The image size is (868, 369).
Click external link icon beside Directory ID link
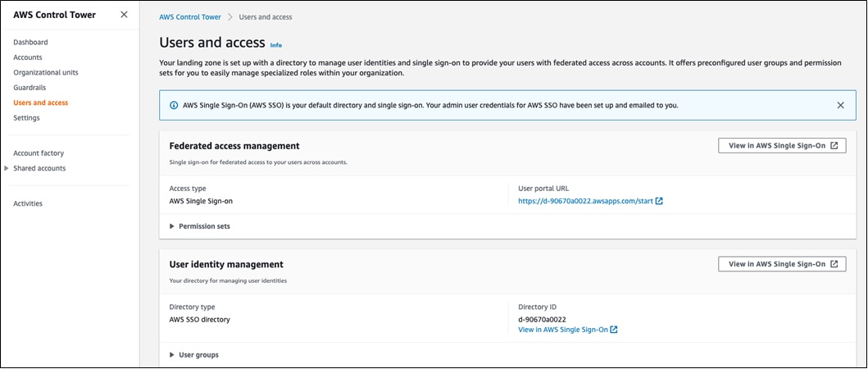[x=614, y=330]
